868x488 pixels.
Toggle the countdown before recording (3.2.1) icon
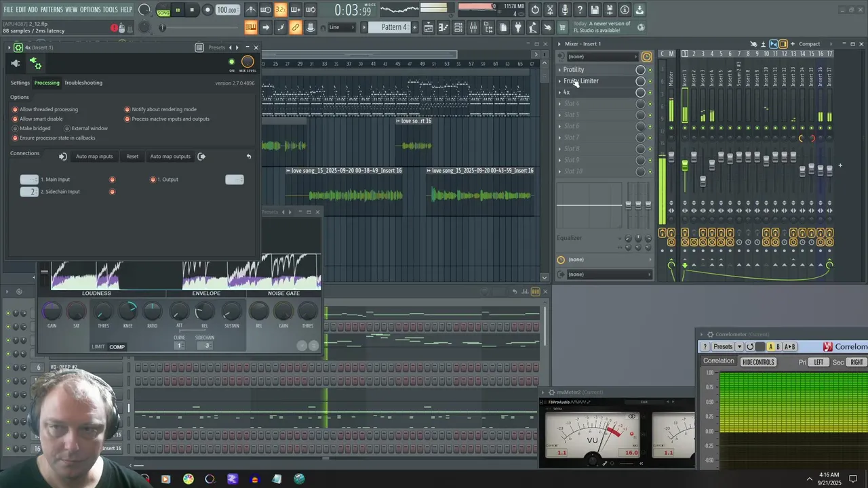tap(281, 10)
